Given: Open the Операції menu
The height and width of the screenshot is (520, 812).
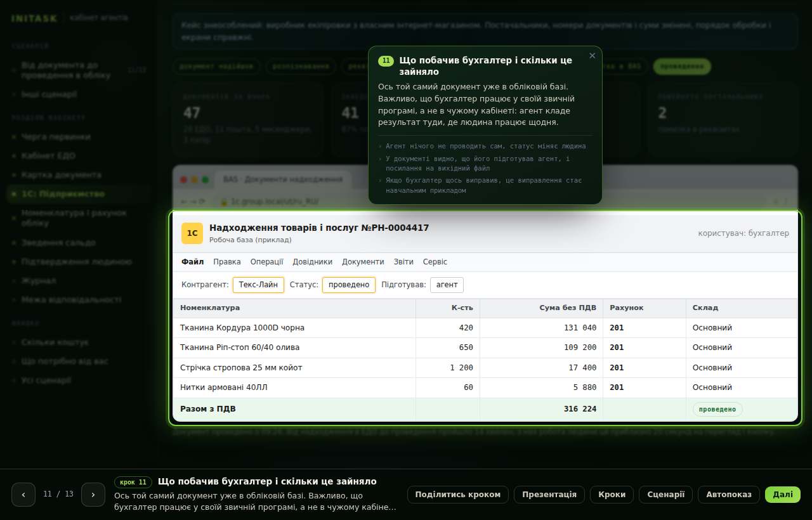Looking at the screenshot, I should click(266, 262).
